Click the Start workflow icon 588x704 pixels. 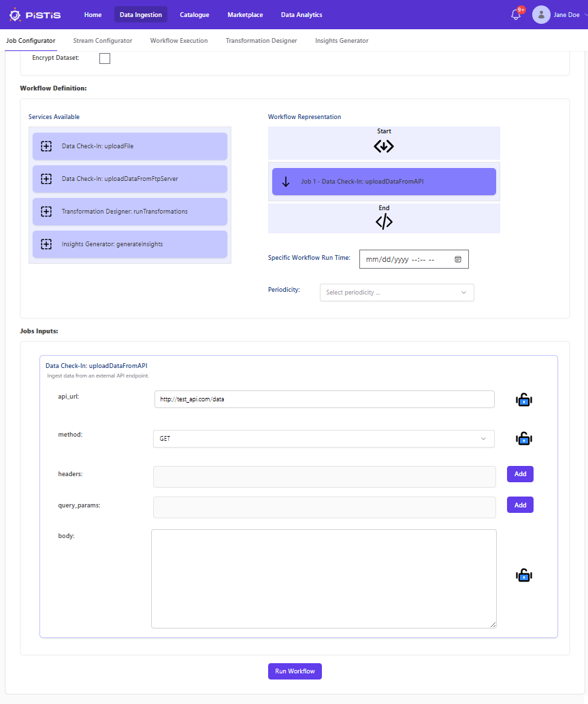[384, 146]
